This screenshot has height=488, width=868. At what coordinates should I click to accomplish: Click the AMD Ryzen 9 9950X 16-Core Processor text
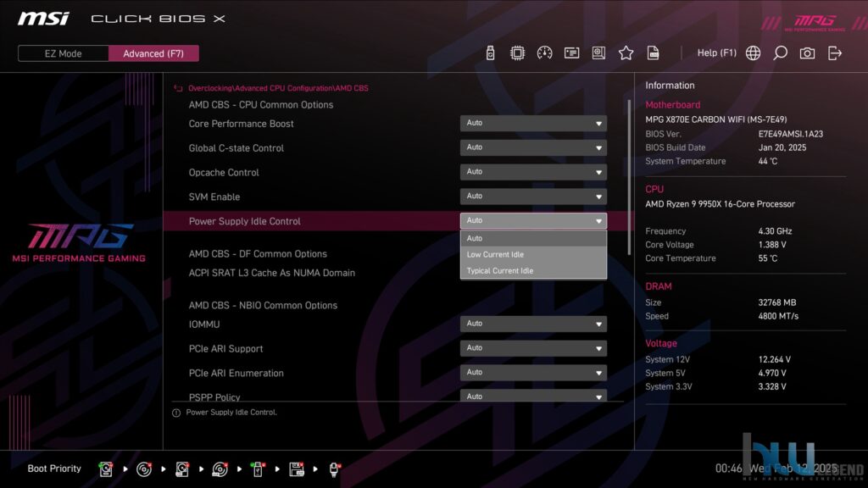click(x=720, y=204)
